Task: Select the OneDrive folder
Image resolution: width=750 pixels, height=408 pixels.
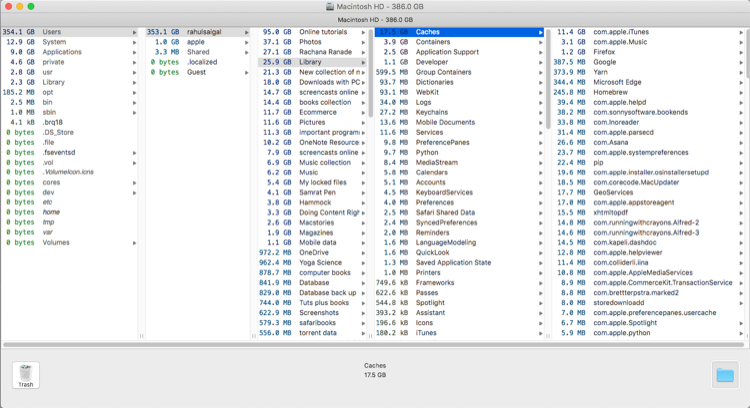Action: 313,253
